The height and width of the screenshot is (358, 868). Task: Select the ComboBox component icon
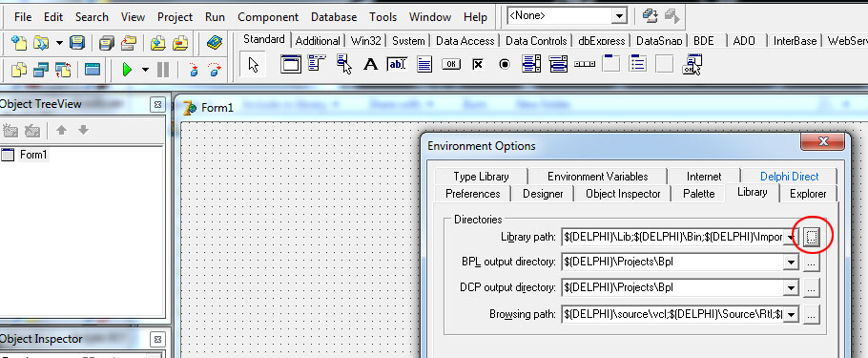558,64
